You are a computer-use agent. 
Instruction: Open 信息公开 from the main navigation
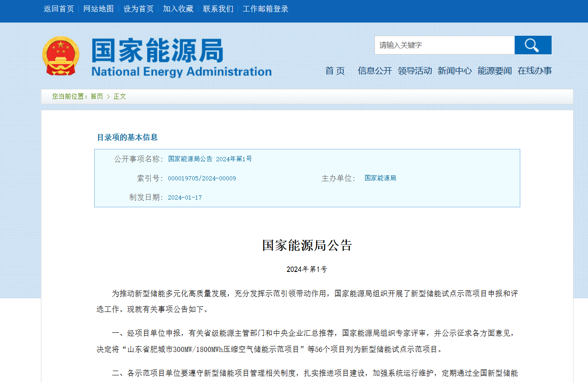374,71
